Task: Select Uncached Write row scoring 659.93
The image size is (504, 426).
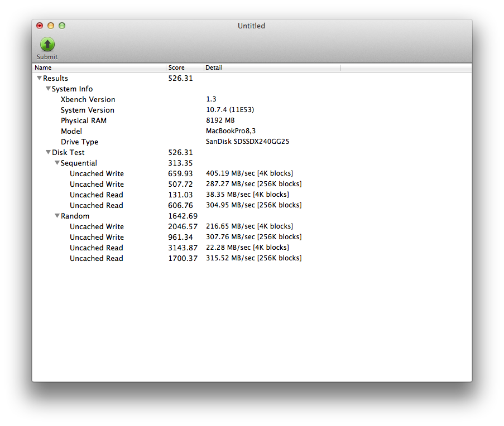Action: coord(252,173)
